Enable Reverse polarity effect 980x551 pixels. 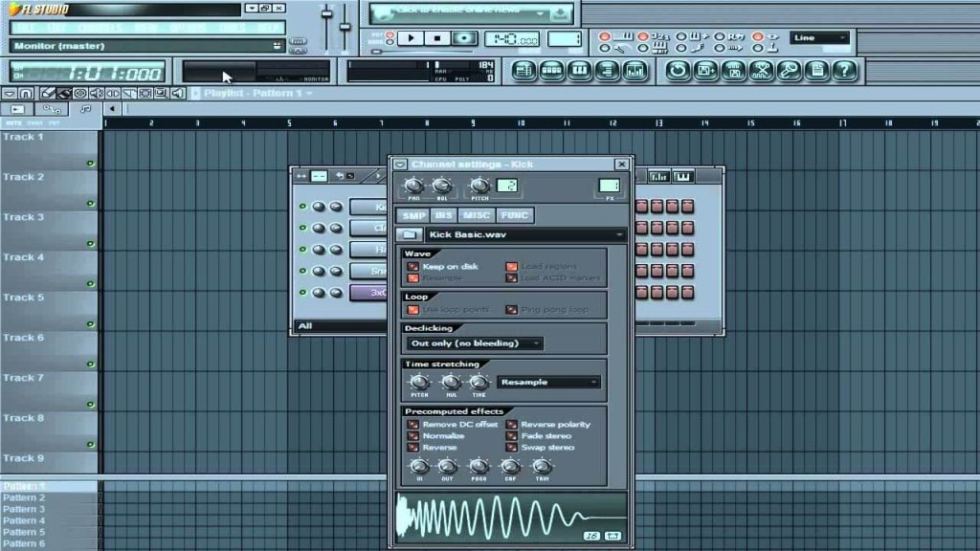click(x=511, y=425)
